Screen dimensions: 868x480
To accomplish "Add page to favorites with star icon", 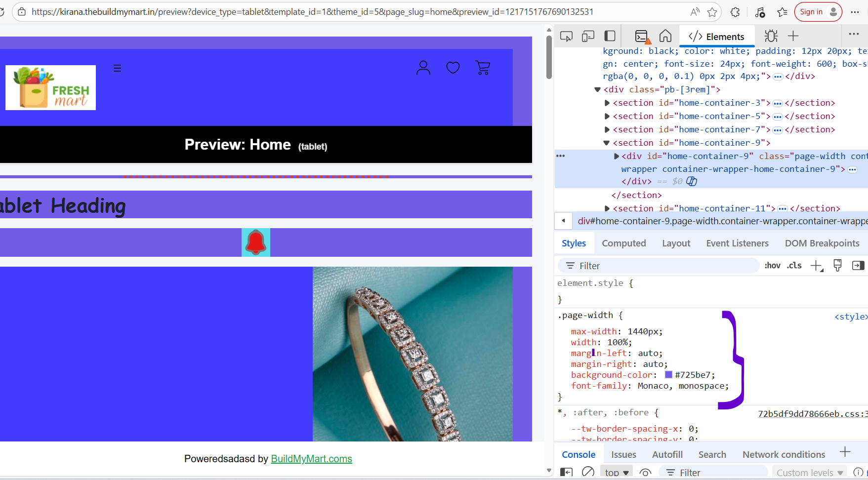I will click(712, 12).
